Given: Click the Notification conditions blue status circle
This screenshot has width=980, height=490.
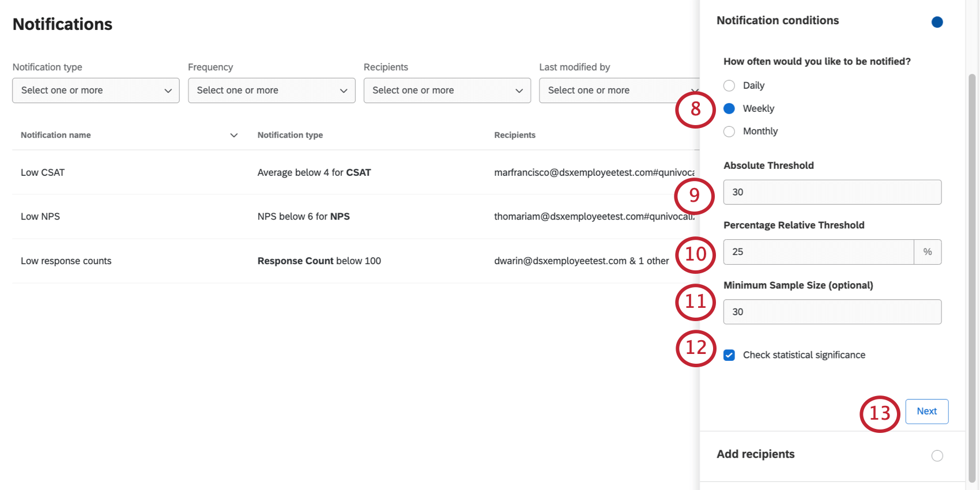Looking at the screenshot, I should click(x=937, y=22).
